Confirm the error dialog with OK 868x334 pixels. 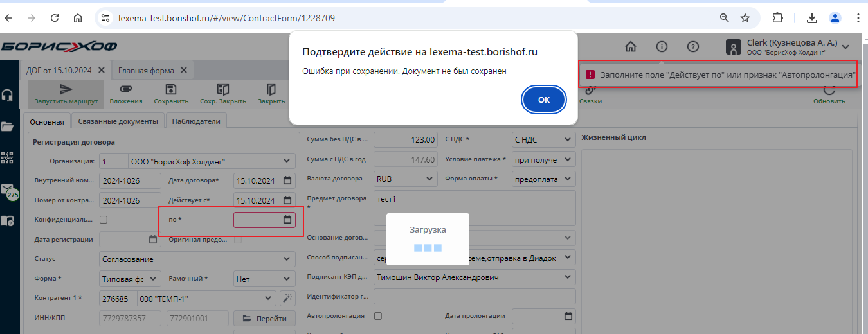(544, 100)
